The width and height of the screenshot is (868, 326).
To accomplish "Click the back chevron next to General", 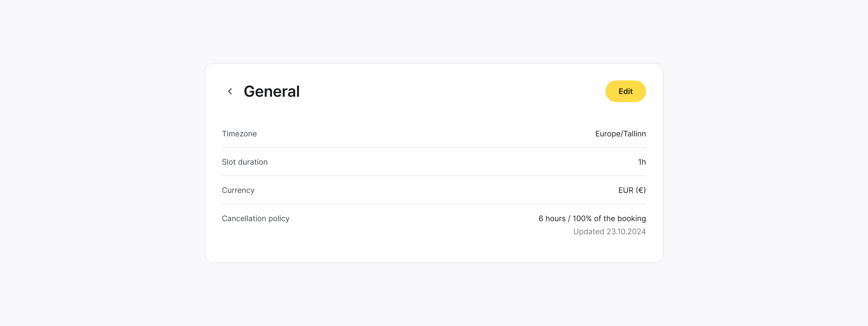I will pos(230,91).
